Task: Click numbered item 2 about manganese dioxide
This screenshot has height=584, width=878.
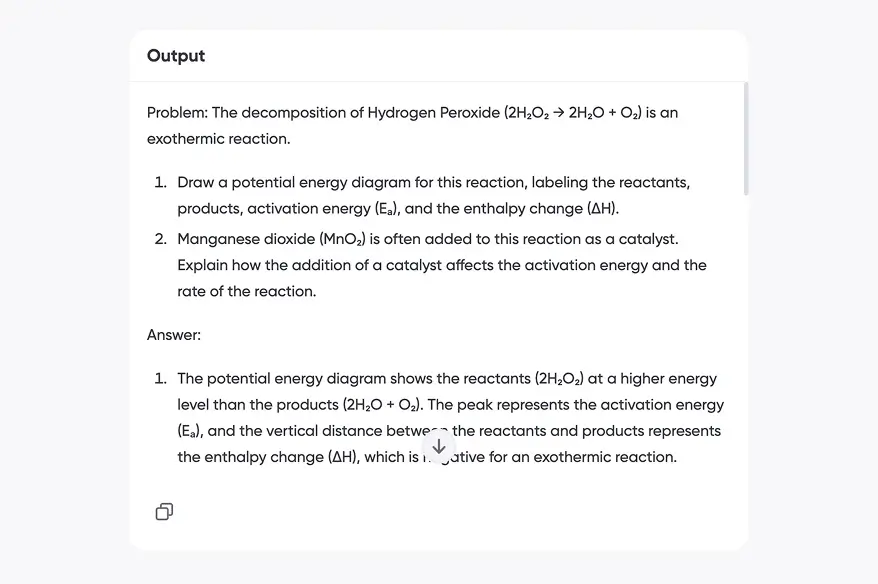Action: [x=442, y=265]
